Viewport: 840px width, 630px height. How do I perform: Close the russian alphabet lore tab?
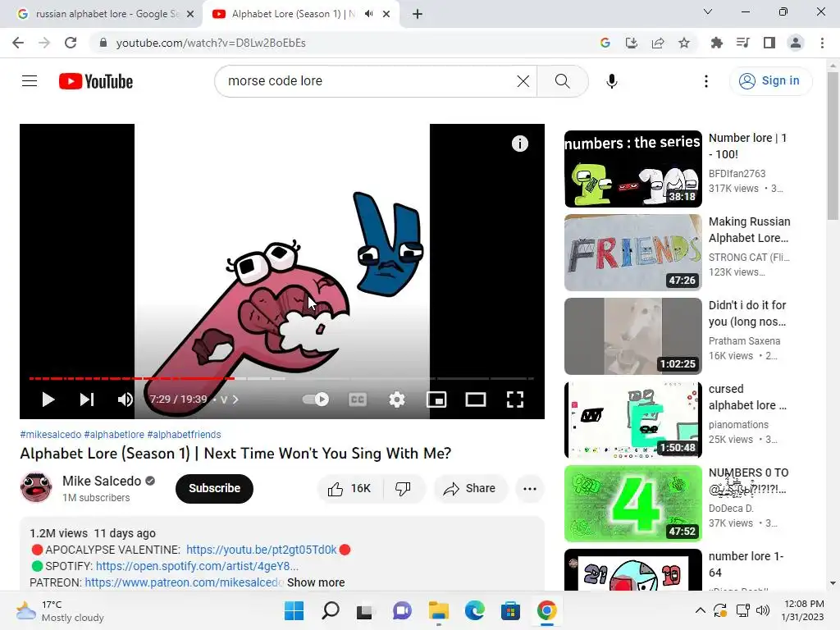pos(190,14)
